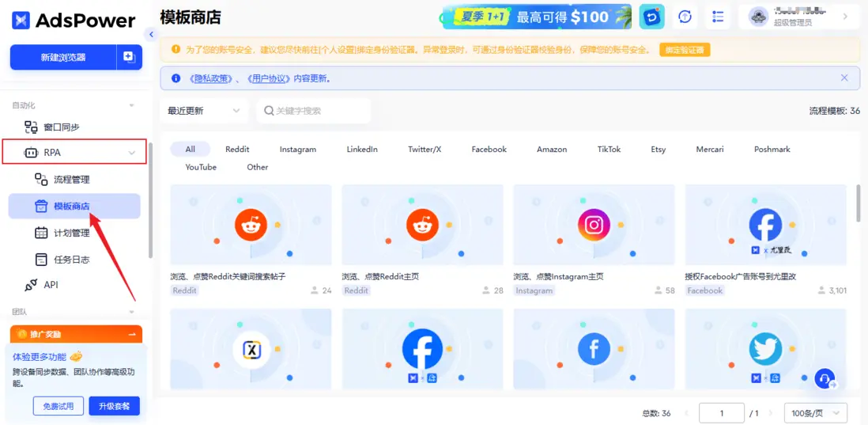Viewport: 868px width, 425px height.
Task: Collapse the 团队 section arrow
Action: (x=132, y=312)
